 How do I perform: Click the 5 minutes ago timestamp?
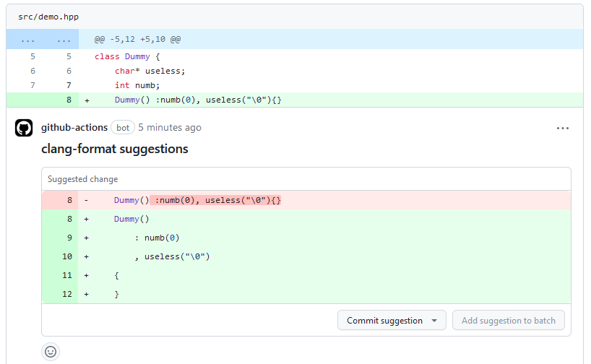click(170, 128)
